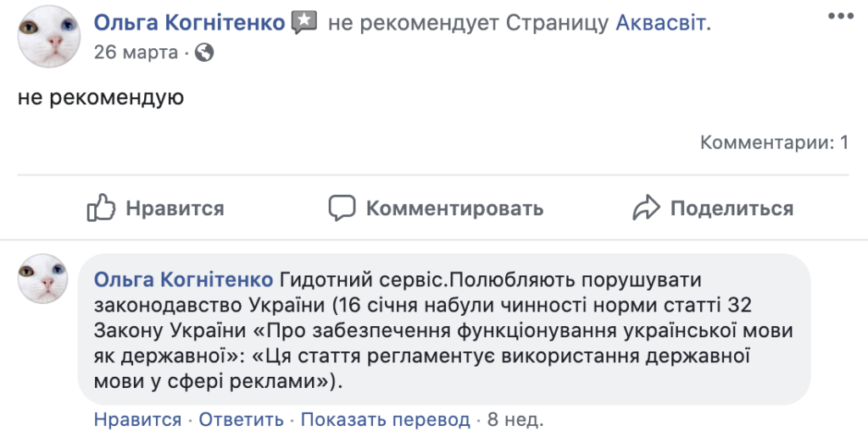Open the "Аквасвіт" page link

660,24
